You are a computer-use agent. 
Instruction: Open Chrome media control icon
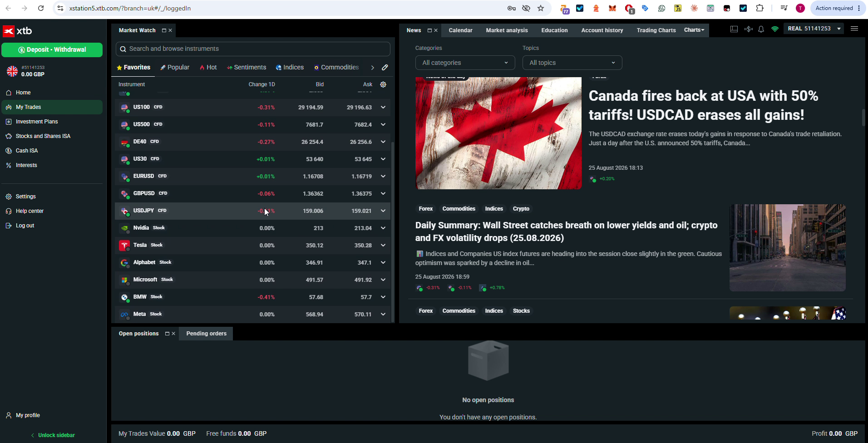[x=784, y=8]
